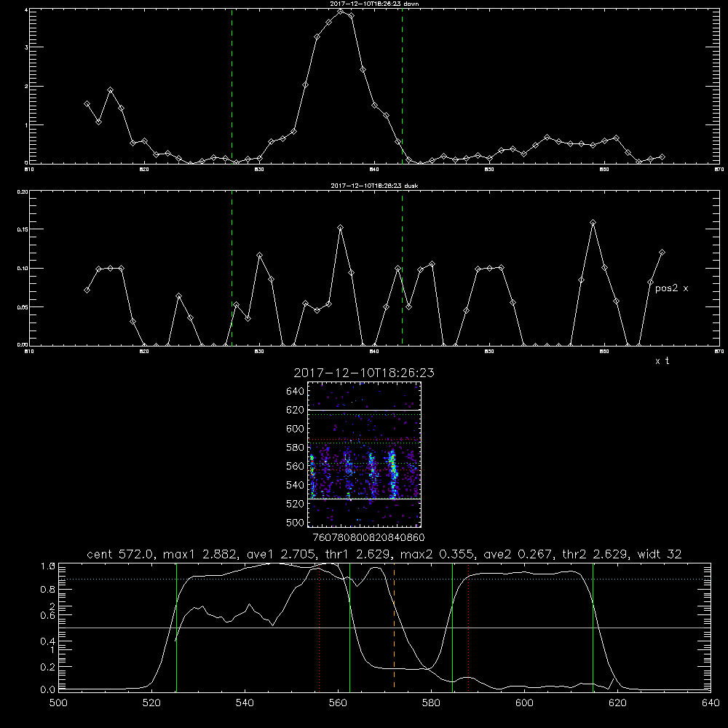Click heatmap y-axis label 540
This screenshot has width=728, height=728.
[296, 485]
